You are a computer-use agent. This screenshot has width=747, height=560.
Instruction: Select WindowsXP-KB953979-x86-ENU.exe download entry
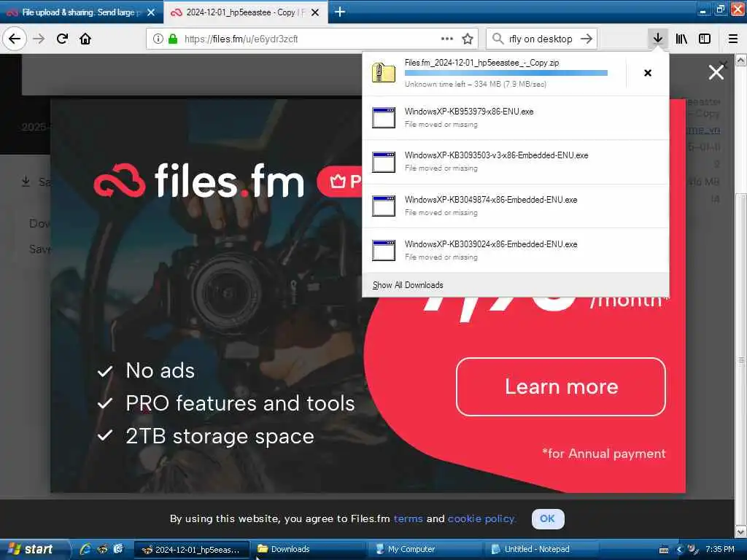point(516,117)
